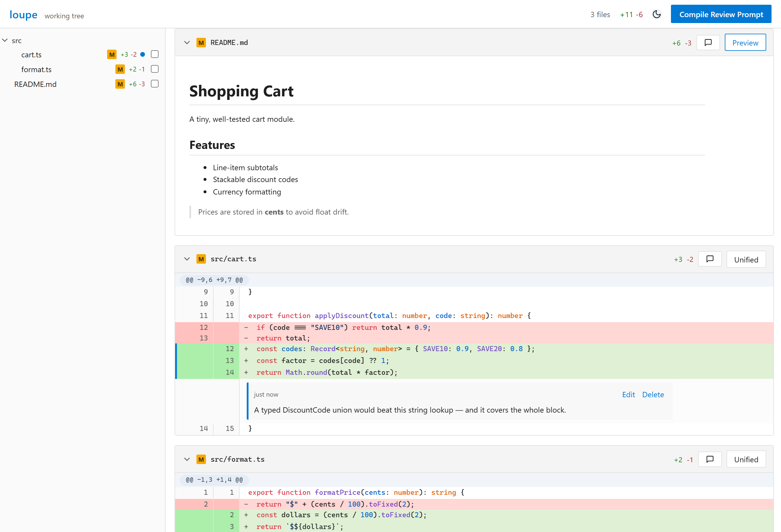Screen dimensions: 781x532
Task: Click the comment text about DiscountCode union
Action: coord(410,410)
